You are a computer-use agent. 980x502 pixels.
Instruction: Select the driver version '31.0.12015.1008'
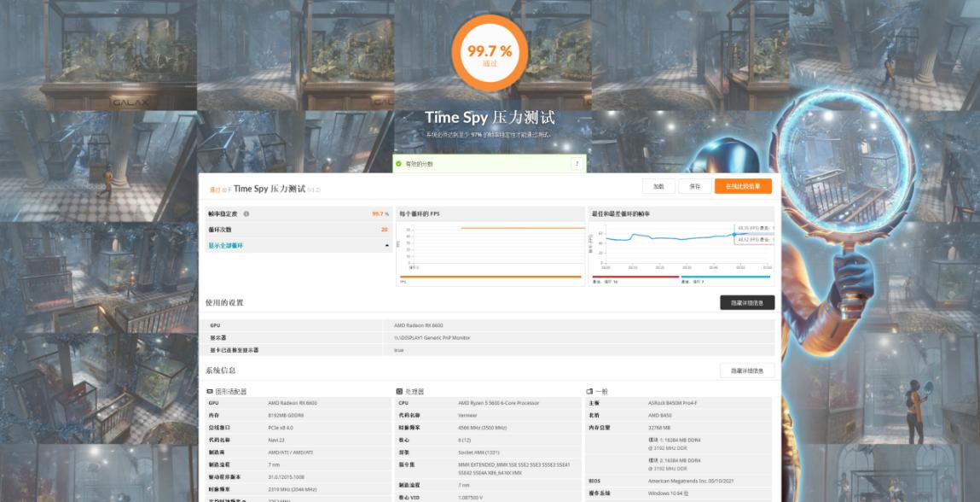click(287, 477)
